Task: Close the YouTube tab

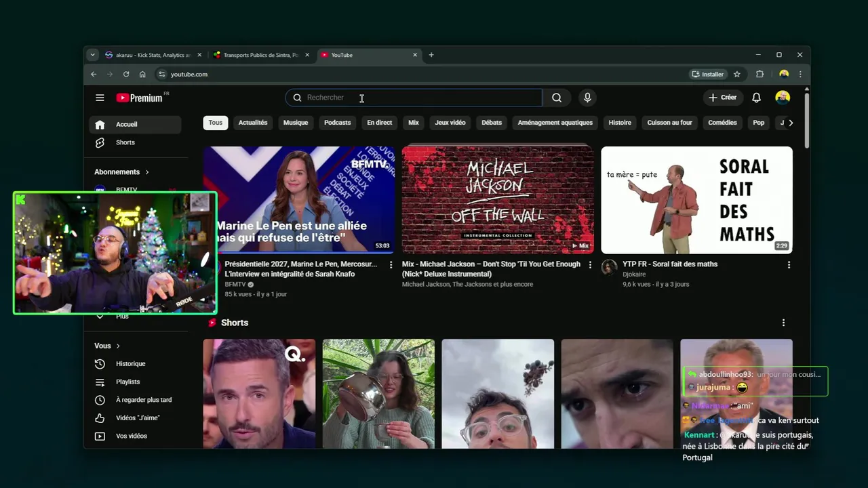Action: coord(415,55)
